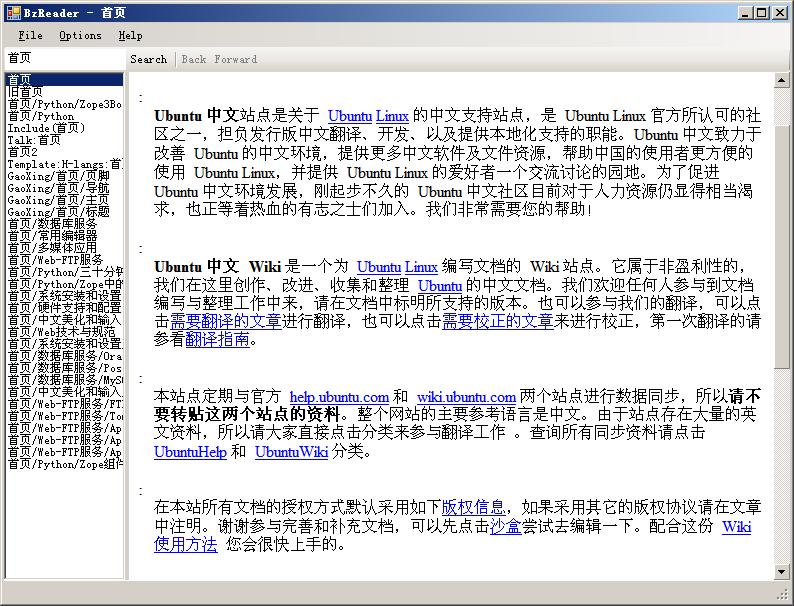
Task: Select 首页/Web-FTP服务/To entry in the list
Action: coord(64,416)
